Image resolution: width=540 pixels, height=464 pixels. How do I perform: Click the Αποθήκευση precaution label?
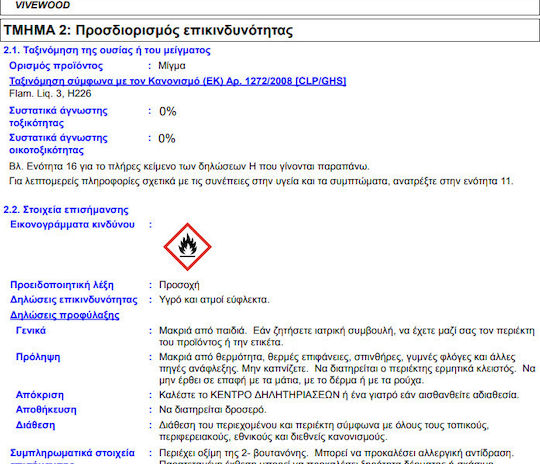pos(46,410)
